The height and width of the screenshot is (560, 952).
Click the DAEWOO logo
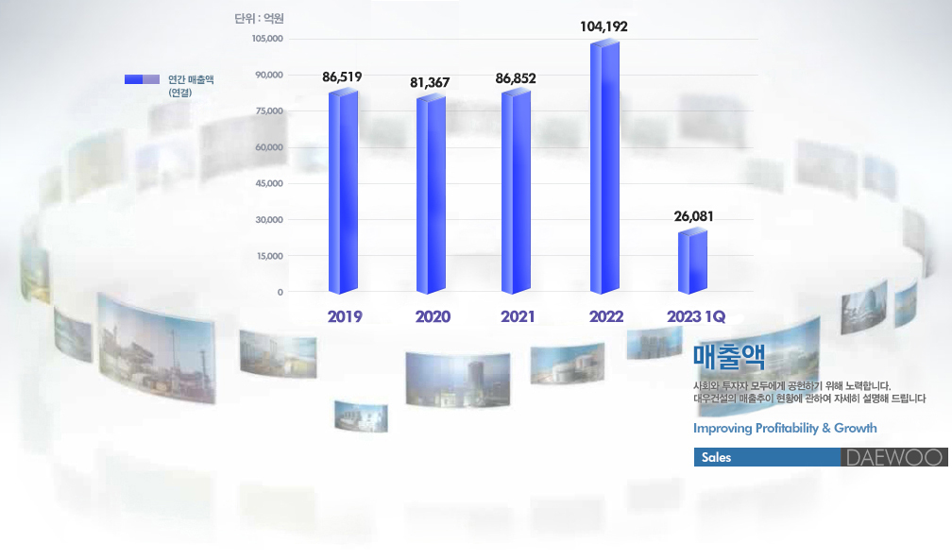pos(893,457)
